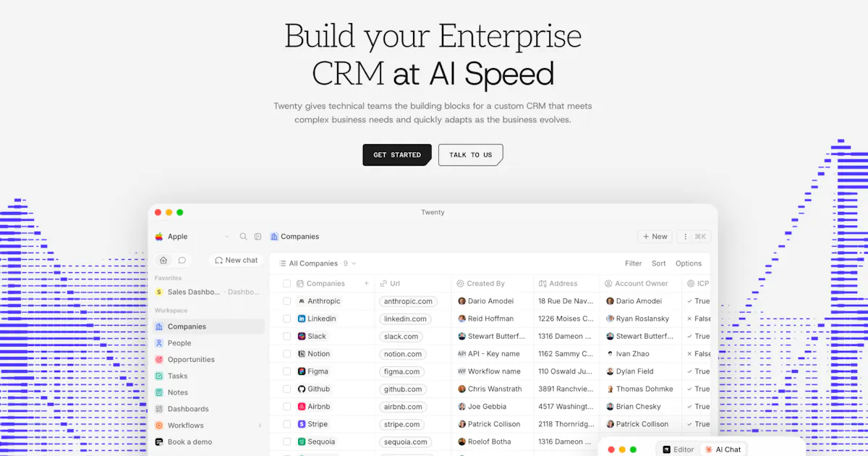Open the Account Owner column header menu
Image resolution: width=868 pixels, height=456 pixels.
(641, 284)
